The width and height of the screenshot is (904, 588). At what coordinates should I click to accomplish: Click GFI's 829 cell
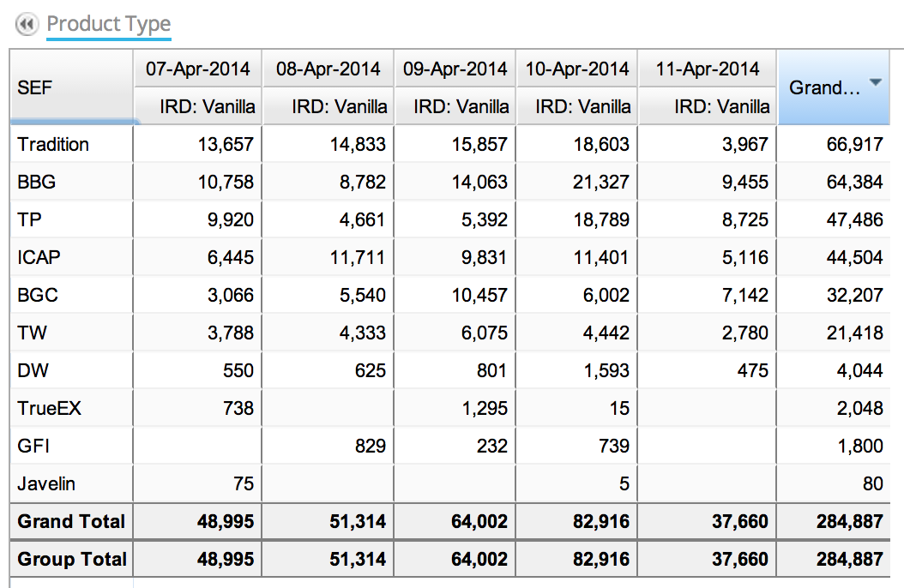[371, 446]
